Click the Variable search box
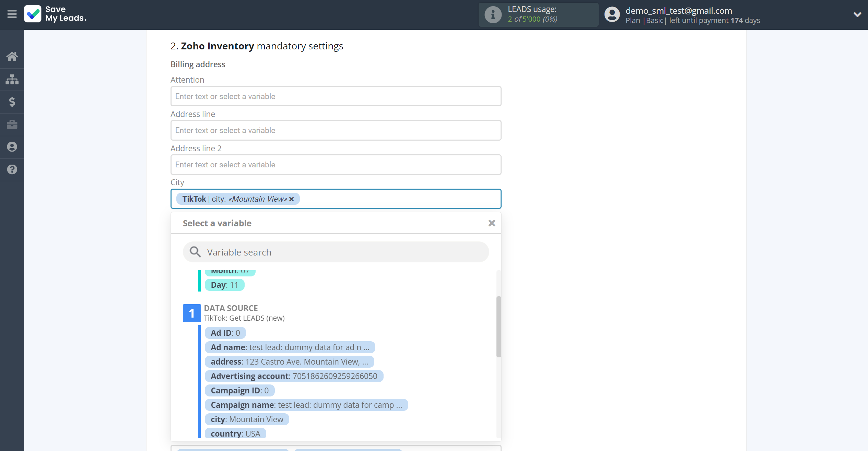 click(x=336, y=252)
